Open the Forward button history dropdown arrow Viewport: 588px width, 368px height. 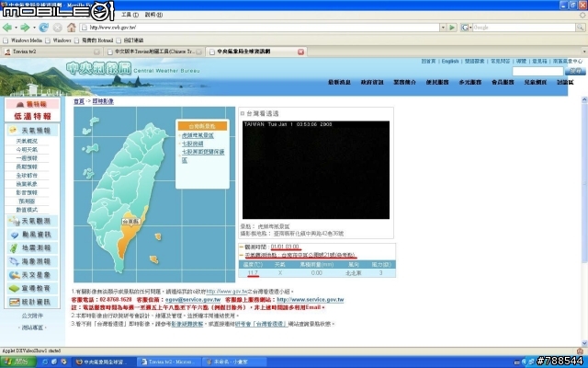pyautogui.click(x=34, y=28)
